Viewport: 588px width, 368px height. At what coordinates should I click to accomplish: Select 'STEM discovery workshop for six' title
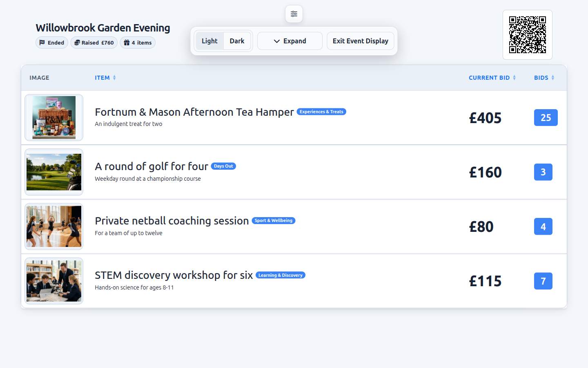174,275
